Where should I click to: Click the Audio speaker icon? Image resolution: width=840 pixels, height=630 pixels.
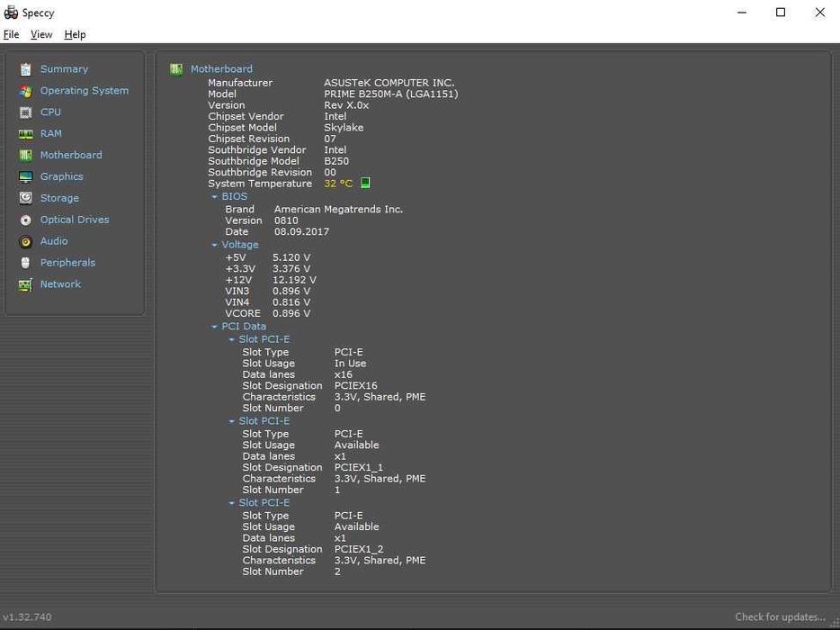(x=25, y=241)
